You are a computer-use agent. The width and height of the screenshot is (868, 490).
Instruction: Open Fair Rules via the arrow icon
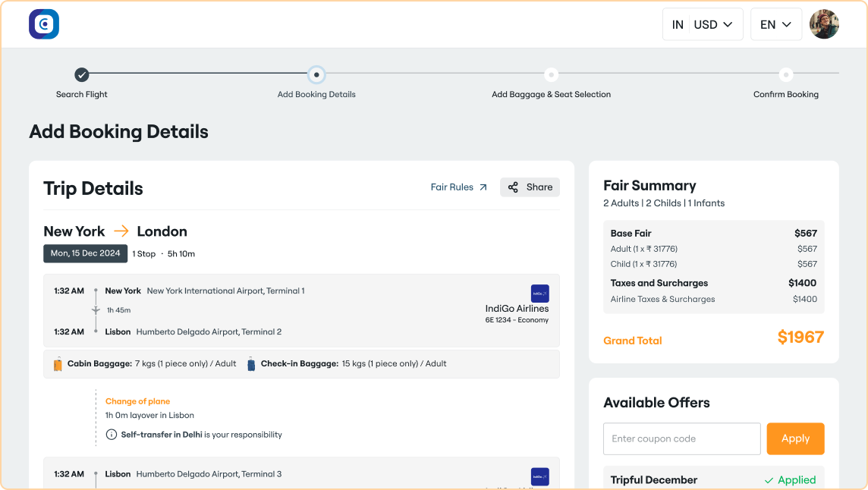pos(483,186)
